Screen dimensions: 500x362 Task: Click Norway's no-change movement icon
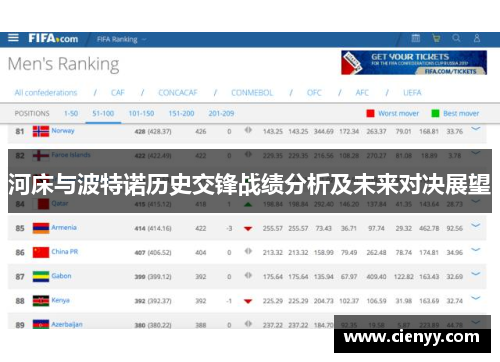(248, 130)
